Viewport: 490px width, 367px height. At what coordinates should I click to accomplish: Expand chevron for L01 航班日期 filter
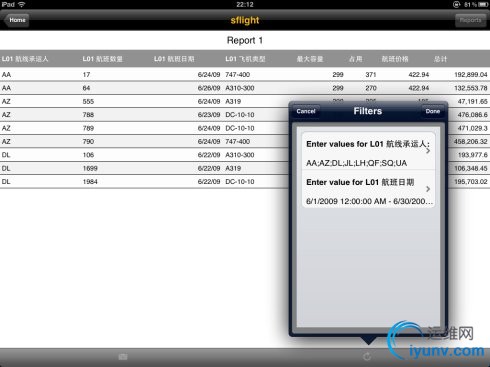click(428, 189)
